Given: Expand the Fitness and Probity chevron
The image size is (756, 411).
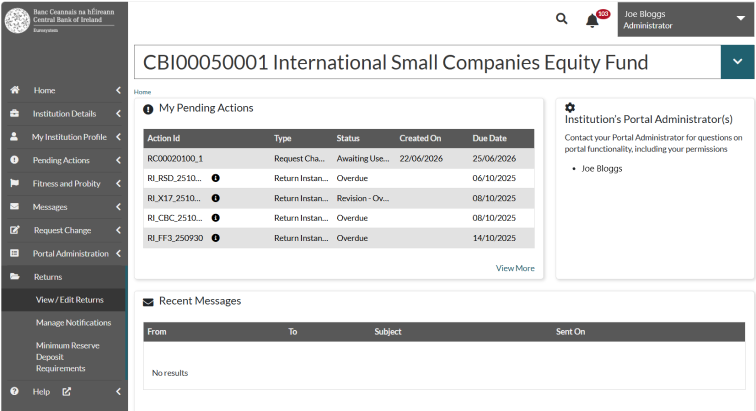Looking at the screenshot, I should 118,183.
